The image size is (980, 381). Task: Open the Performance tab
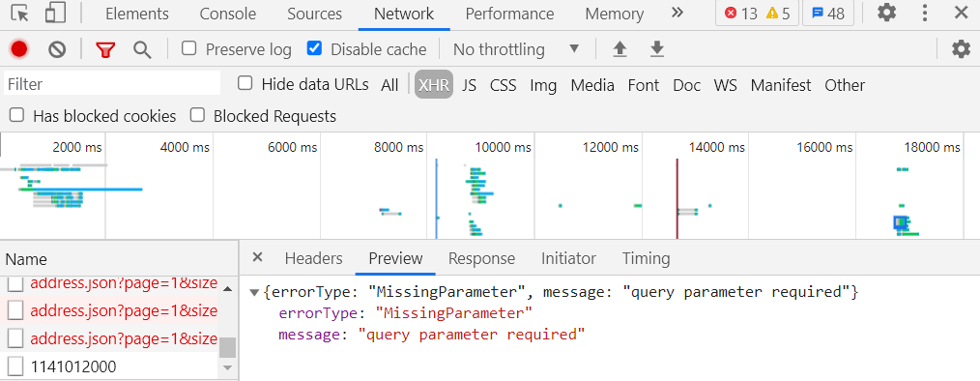coord(509,14)
